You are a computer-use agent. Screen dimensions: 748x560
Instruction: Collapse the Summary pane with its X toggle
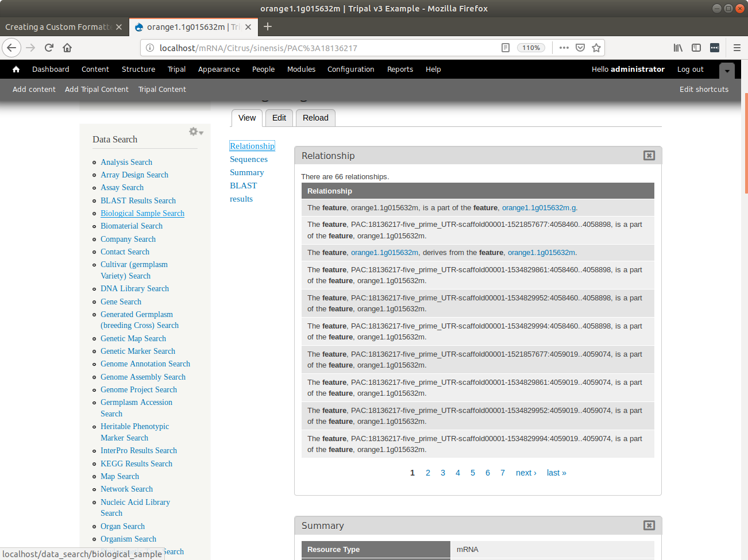coord(649,526)
